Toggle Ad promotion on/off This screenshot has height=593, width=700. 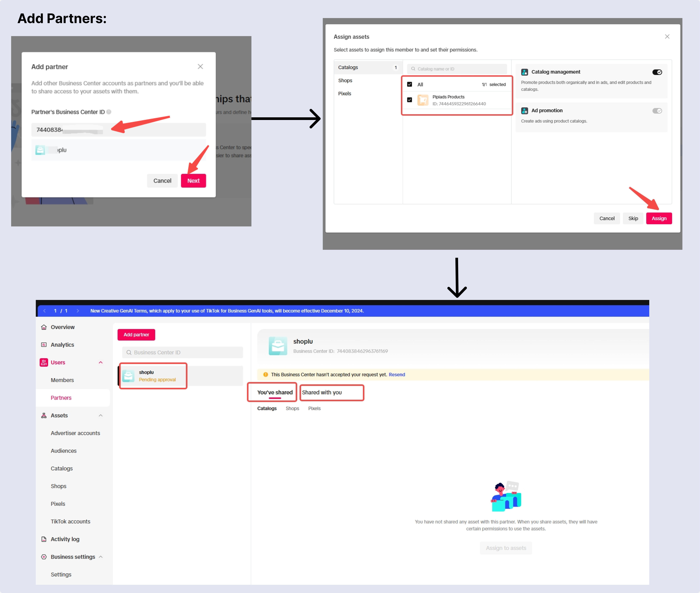click(658, 111)
